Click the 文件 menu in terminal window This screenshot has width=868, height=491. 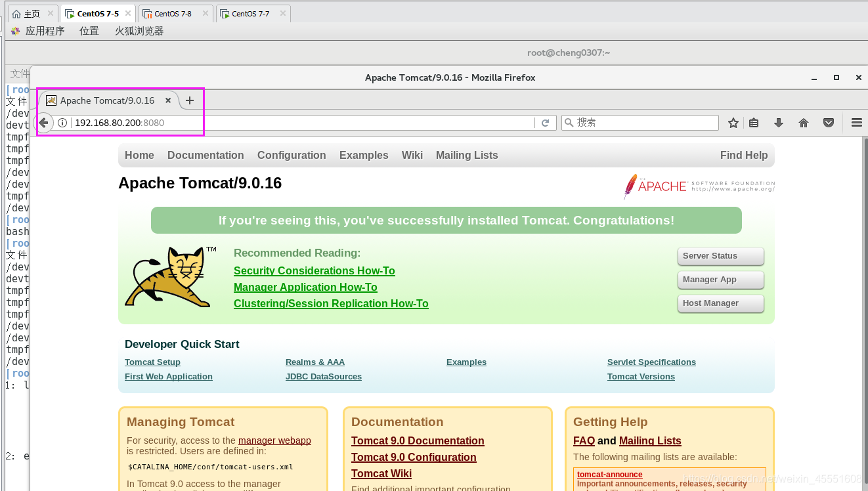[x=20, y=74]
